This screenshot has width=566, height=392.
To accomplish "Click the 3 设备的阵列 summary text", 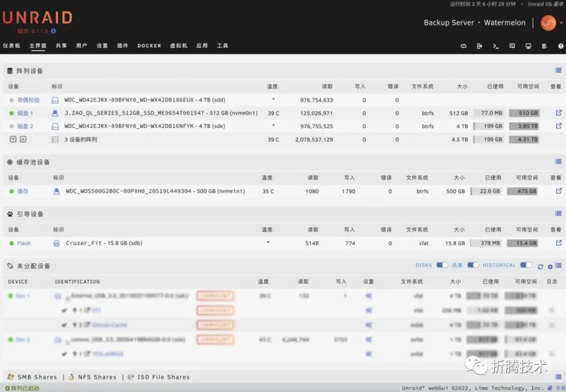I will 81,139.
